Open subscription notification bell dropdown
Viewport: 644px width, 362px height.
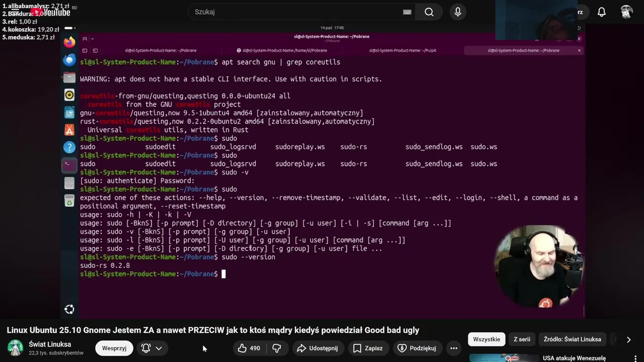point(152,348)
